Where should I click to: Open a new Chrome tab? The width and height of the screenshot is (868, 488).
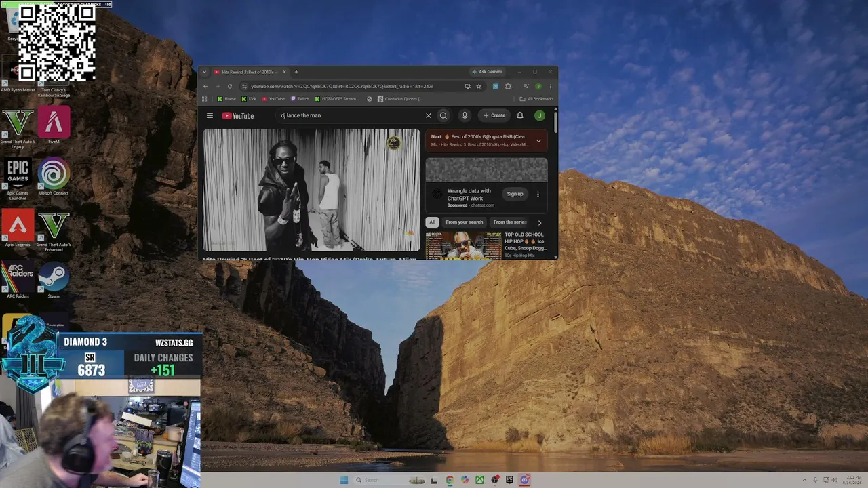click(296, 72)
